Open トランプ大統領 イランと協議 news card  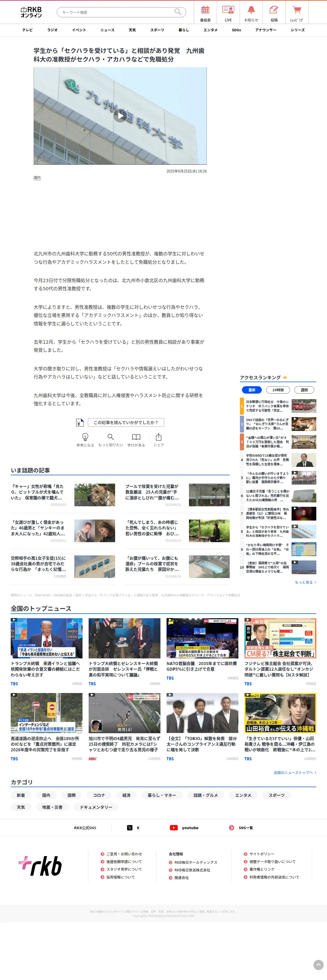46,652
